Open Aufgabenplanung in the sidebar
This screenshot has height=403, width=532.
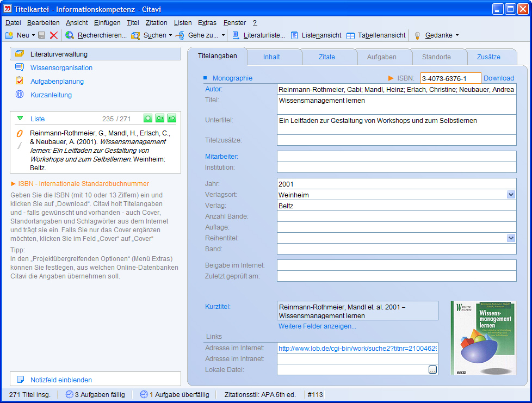(x=57, y=82)
